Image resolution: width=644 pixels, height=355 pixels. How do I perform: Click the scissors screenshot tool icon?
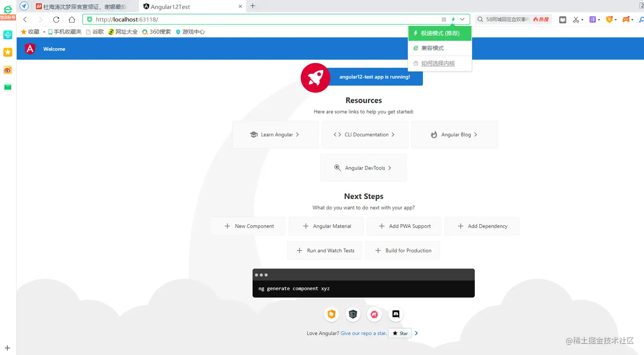tap(575, 20)
